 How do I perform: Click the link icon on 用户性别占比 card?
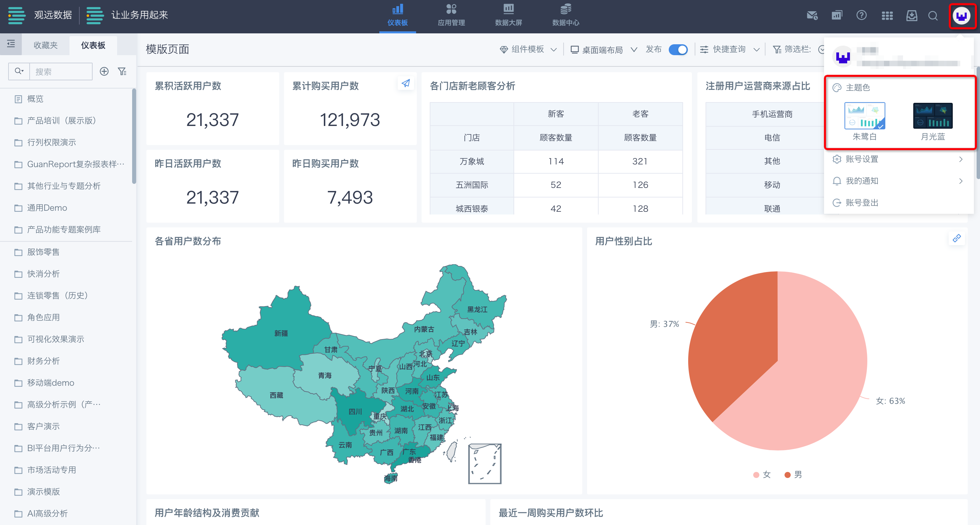[957, 239]
